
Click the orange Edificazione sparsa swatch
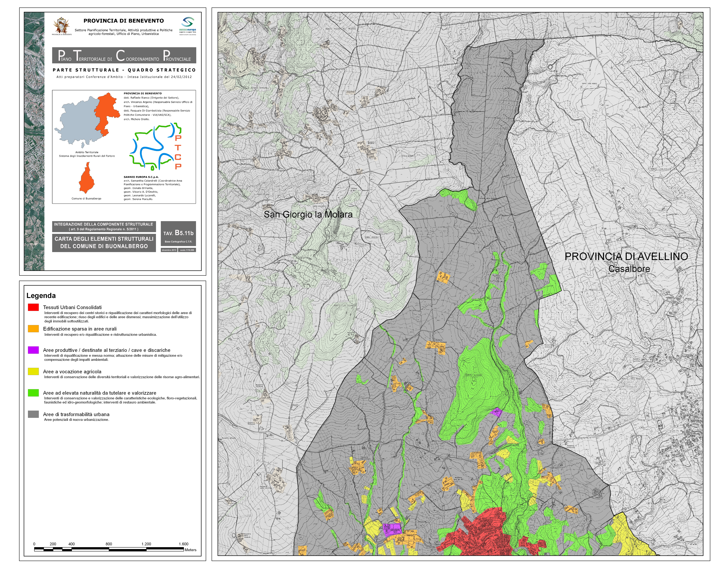[33, 329]
